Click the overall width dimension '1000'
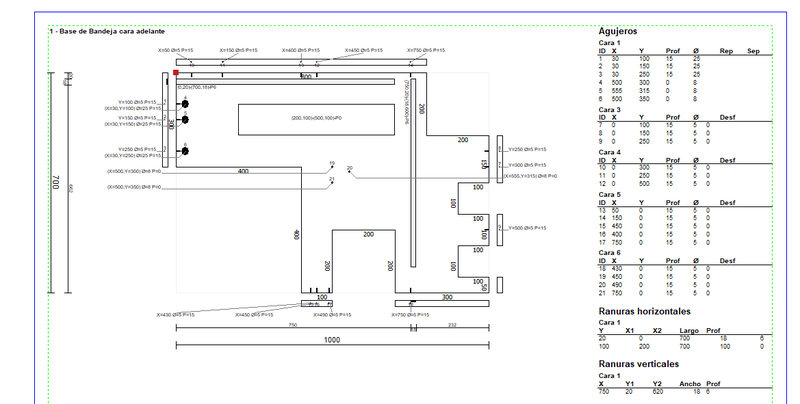 332,340
